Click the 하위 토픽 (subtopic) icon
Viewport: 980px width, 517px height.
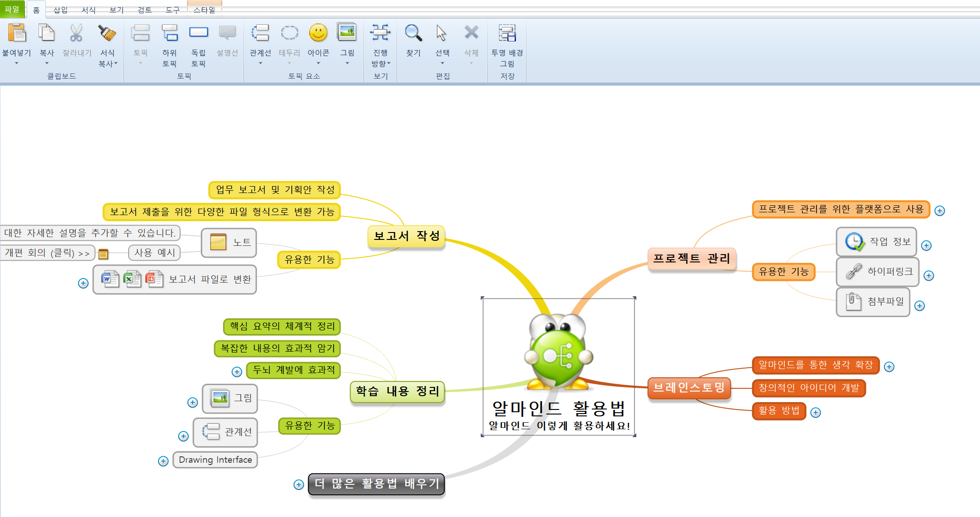(x=170, y=33)
